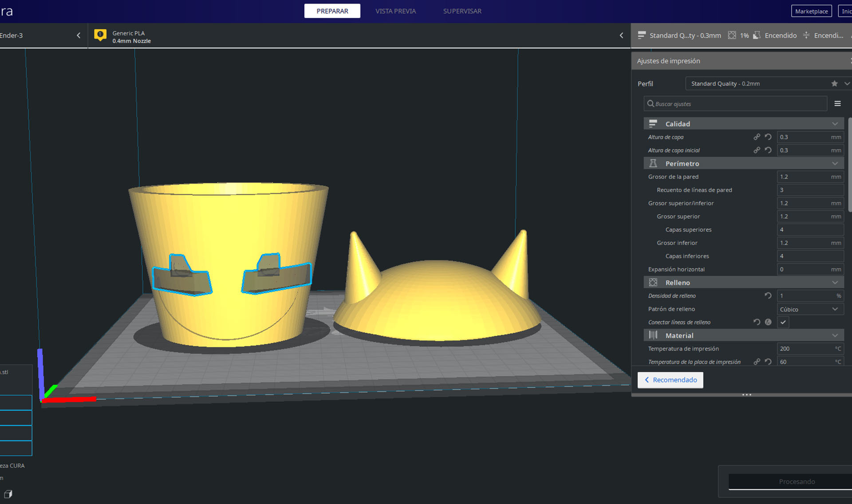The width and height of the screenshot is (852, 504).
Task: Click the Densidad de relleno setting label
Action: pyautogui.click(x=671, y=296)
